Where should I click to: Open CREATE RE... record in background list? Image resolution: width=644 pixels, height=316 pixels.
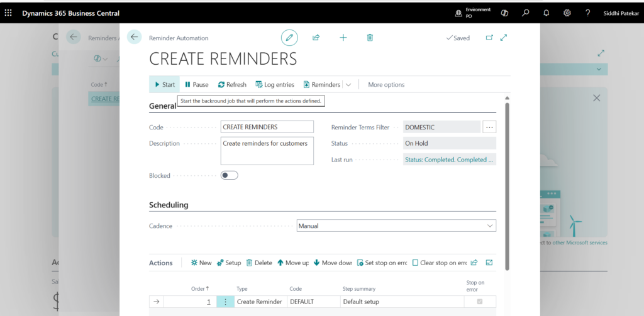click(105, 99)
